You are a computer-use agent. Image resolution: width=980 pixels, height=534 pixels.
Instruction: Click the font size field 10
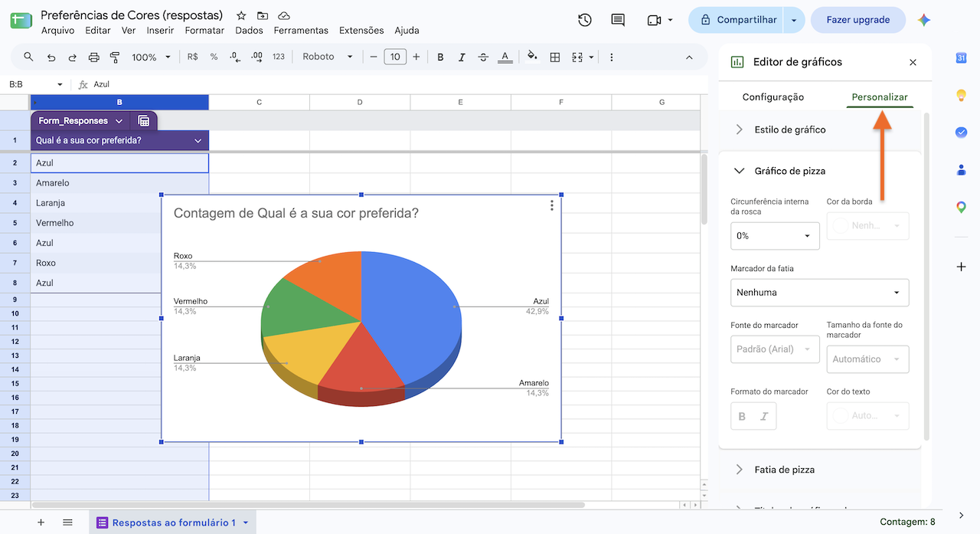(395, 57)
